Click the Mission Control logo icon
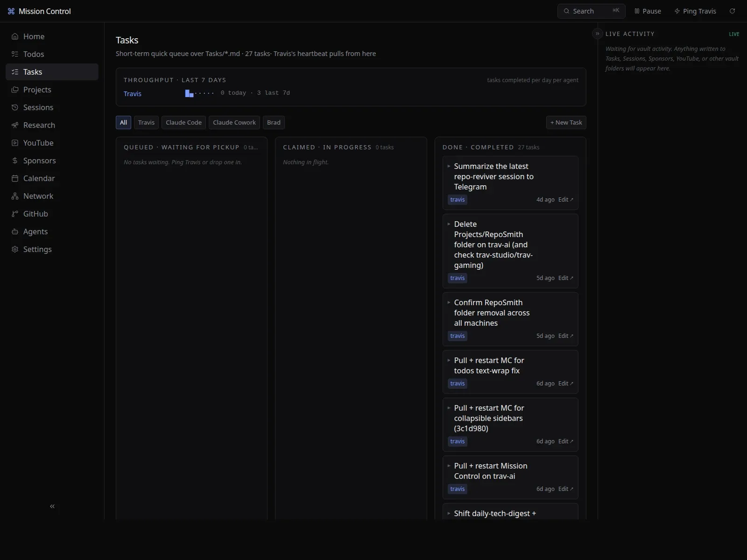The image size is (747, 560). click(11, 11)
